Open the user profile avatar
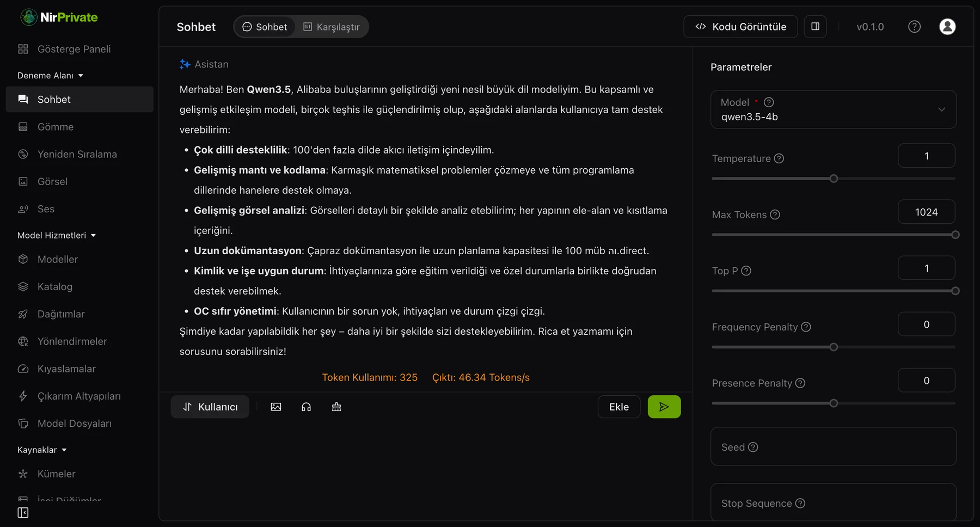The width and height of the screenshot is (980, 527). click(947, 27)
